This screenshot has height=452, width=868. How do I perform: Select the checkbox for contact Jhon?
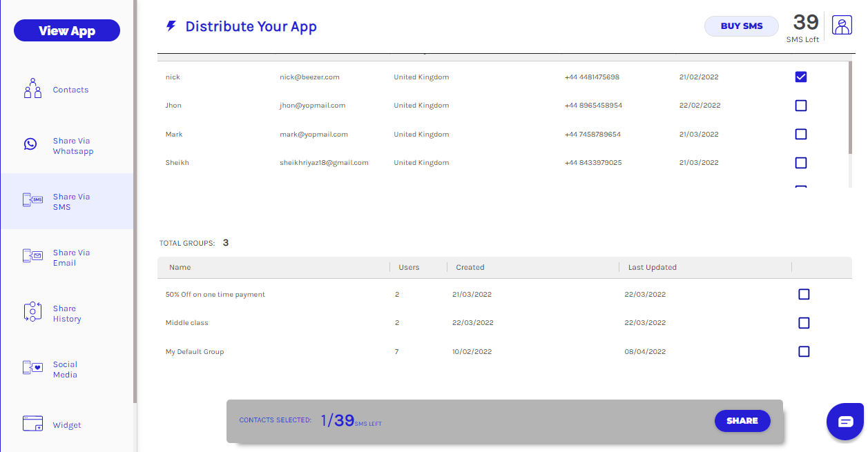click(801, 106)
